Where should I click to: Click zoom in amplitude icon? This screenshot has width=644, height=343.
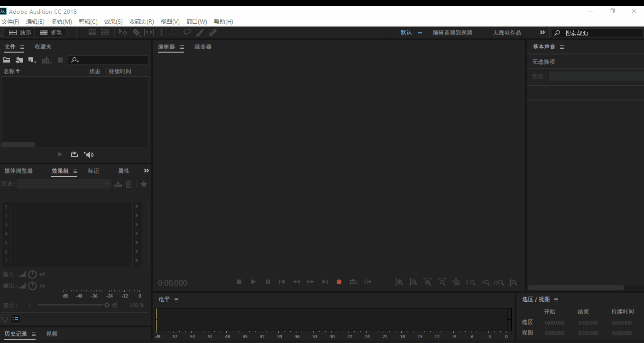tap(399, 282)
